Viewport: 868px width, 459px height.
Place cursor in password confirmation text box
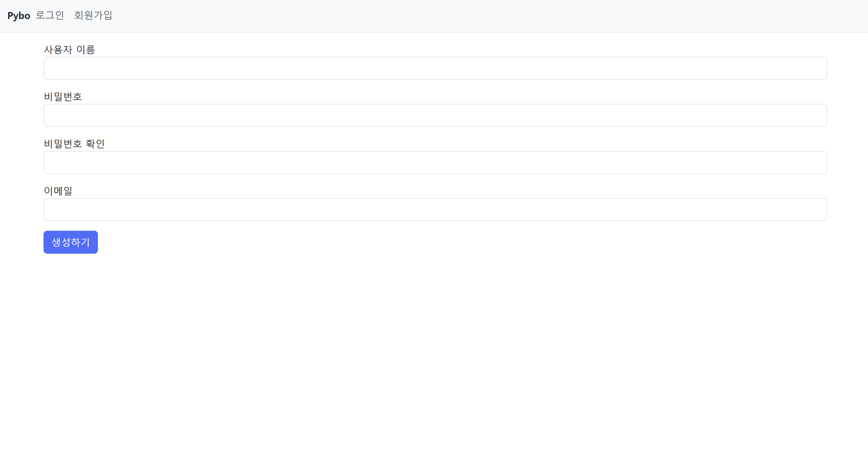435,162
